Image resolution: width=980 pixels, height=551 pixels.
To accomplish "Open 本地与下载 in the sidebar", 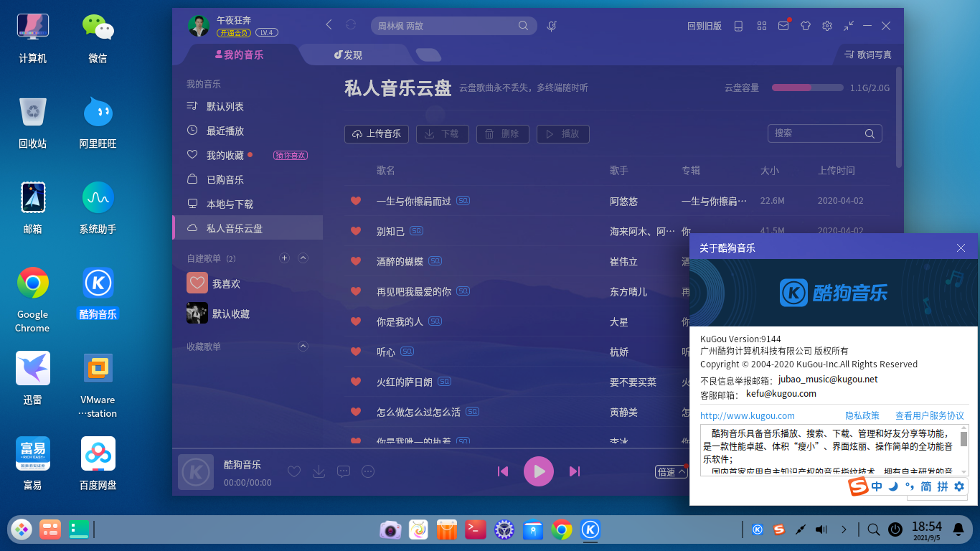I will [248, 204].
